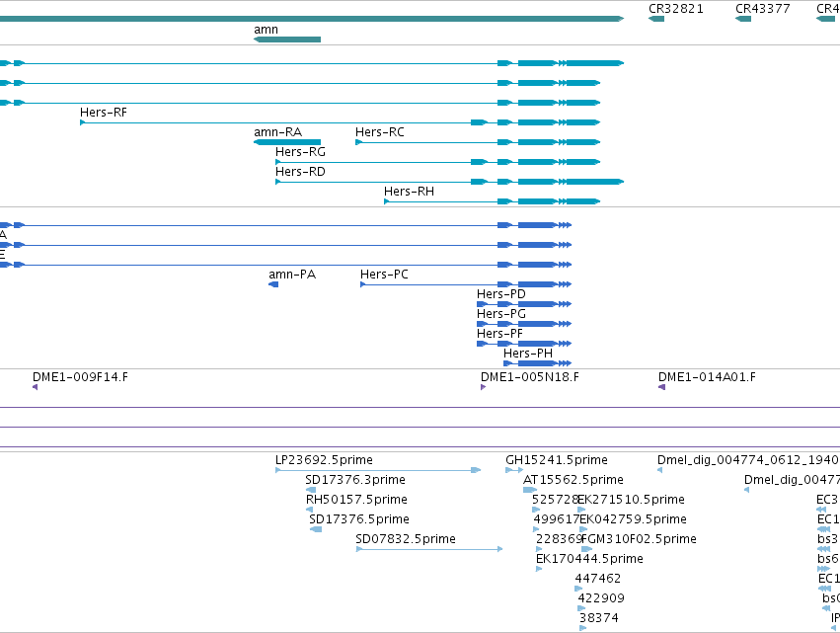This screenshot has width=840, height=633.
Task: Click the CR43377 gene arrow glyph
Action: (743, 19)
